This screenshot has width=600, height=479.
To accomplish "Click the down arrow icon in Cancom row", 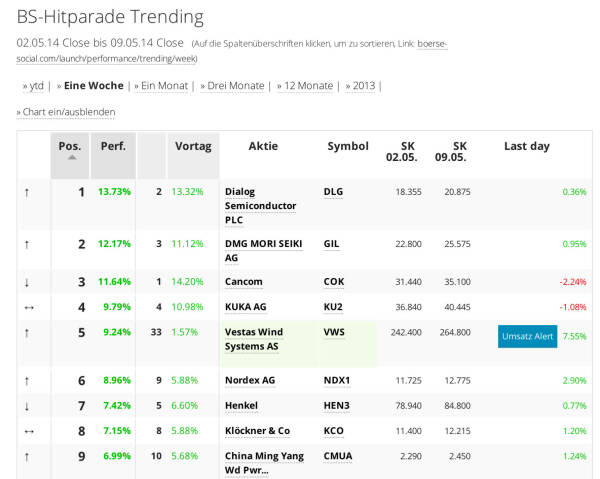I will [26, 282].
